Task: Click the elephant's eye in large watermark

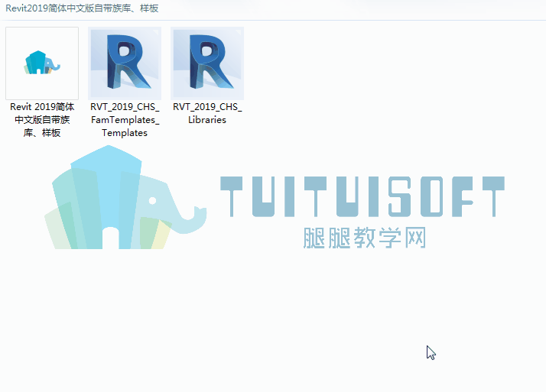Action: (153, 201)
